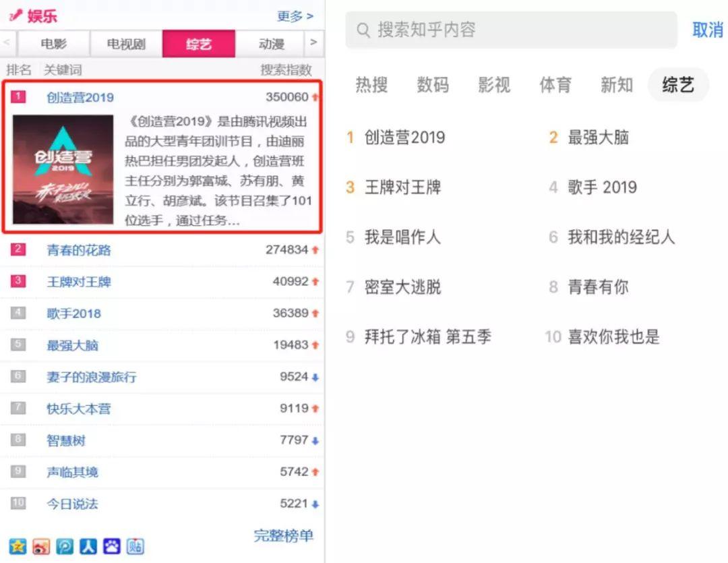Share via Baidu paw icon
This screenshot has height=563, width=728.
(112, 546)
